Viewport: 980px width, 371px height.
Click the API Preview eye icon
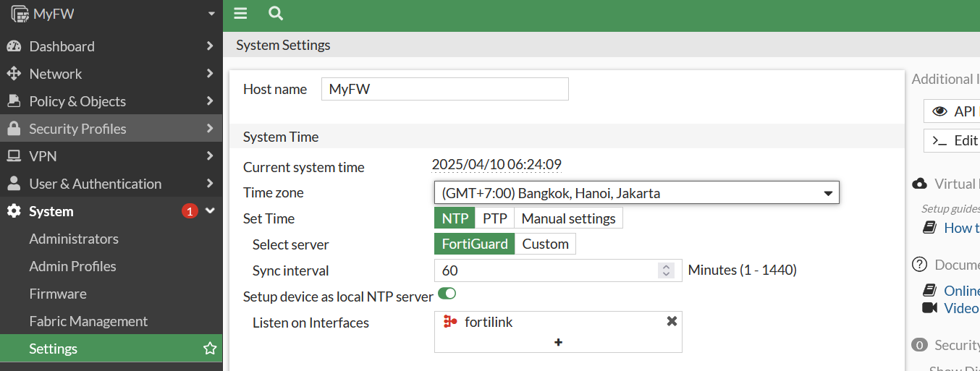pos(940,111)
